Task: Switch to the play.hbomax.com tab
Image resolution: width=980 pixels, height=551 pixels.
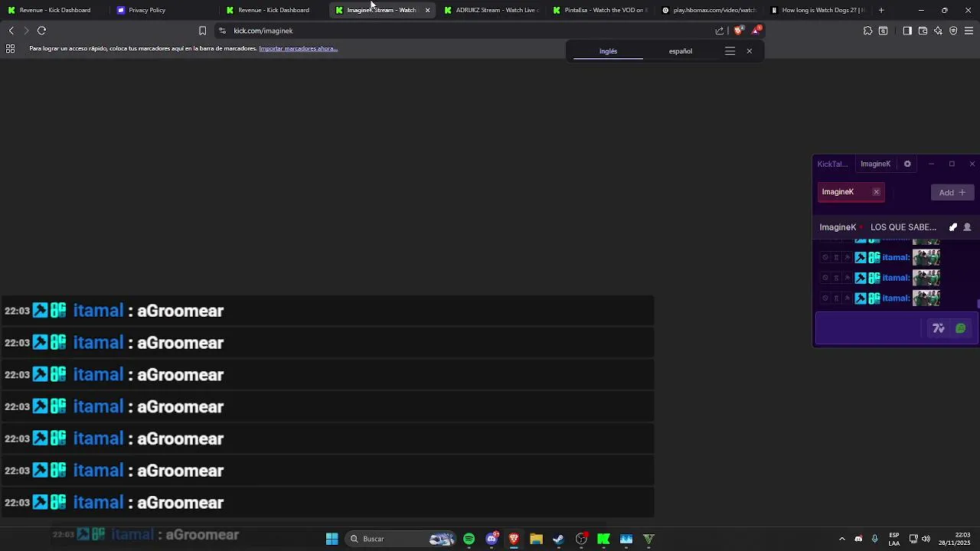Action: [x=708, y=10]
